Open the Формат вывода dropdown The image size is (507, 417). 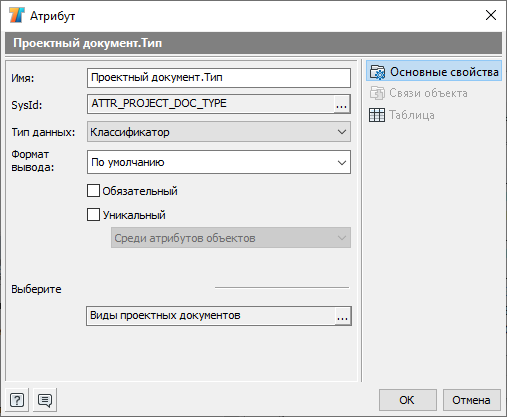click(219, 162)
